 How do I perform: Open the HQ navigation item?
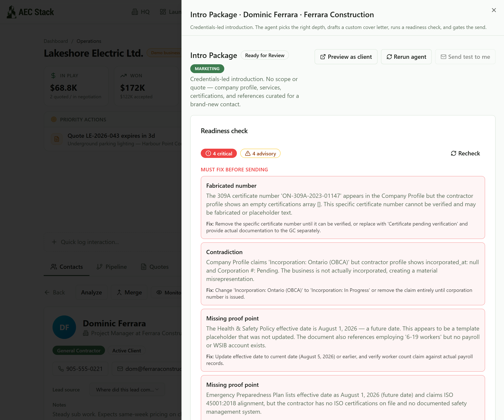(141, 12)
